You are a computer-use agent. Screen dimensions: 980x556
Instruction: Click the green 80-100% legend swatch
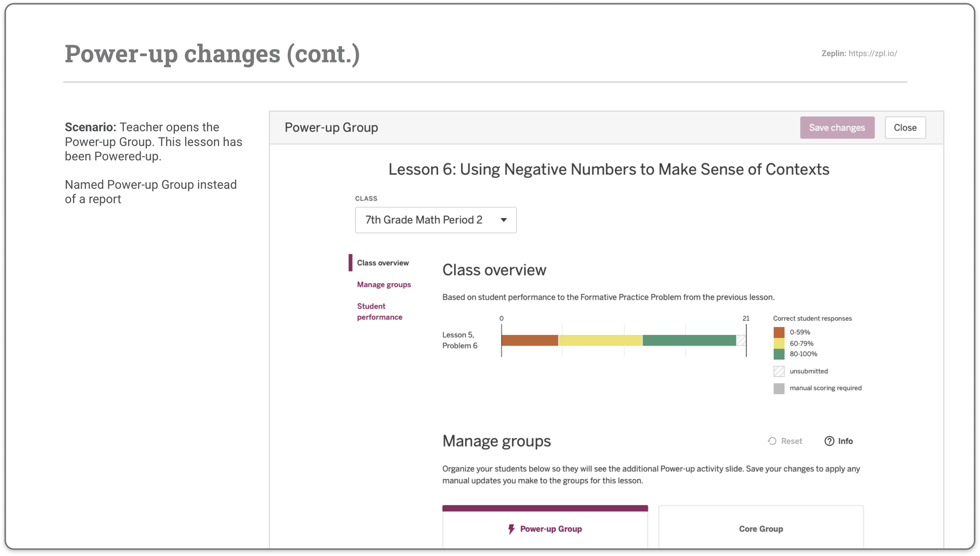click(x=779, y=354)
